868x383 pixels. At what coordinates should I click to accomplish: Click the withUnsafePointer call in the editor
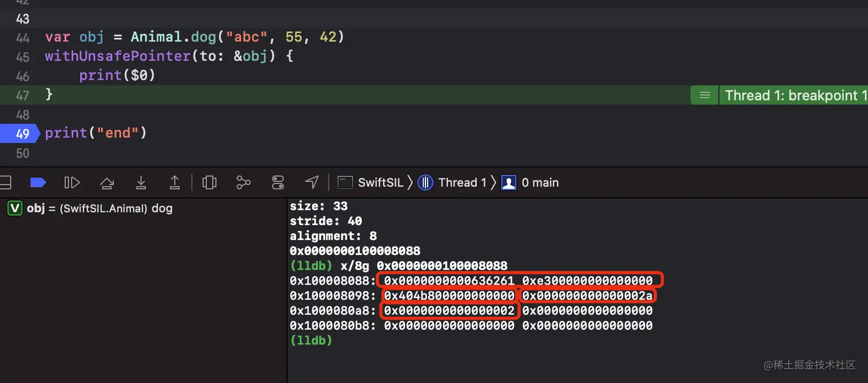point(117,57)
